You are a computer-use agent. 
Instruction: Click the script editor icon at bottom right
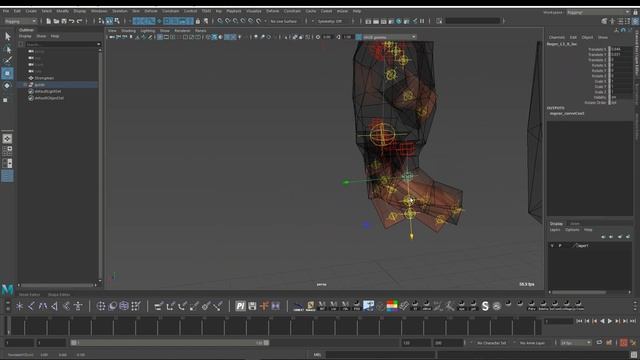633,355
